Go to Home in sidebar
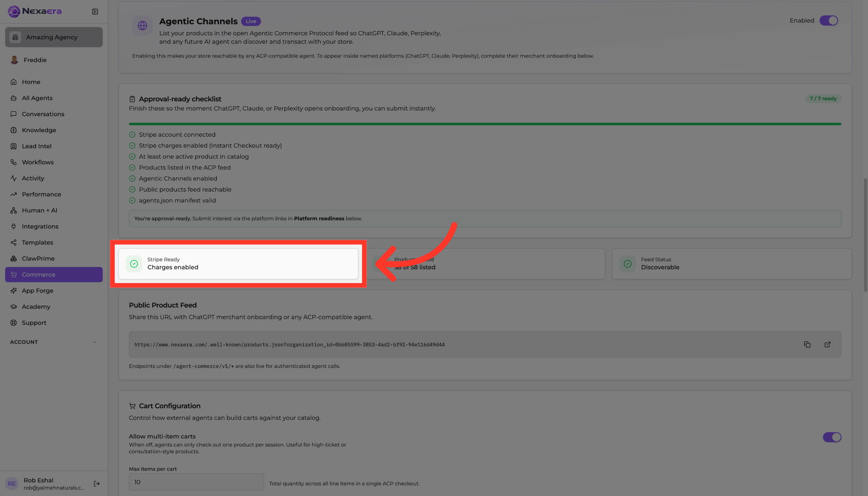 coord(54,82)
